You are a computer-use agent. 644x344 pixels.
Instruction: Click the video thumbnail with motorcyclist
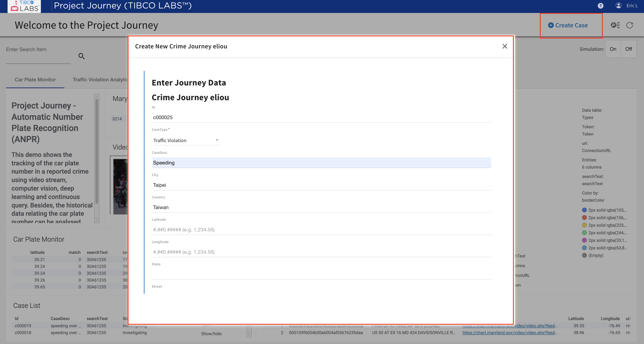point(120,186)
